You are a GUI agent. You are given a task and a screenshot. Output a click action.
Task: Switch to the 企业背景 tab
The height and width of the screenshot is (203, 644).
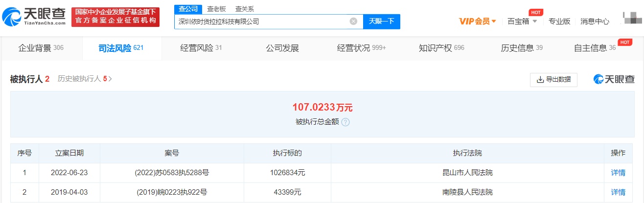(41, 48)
